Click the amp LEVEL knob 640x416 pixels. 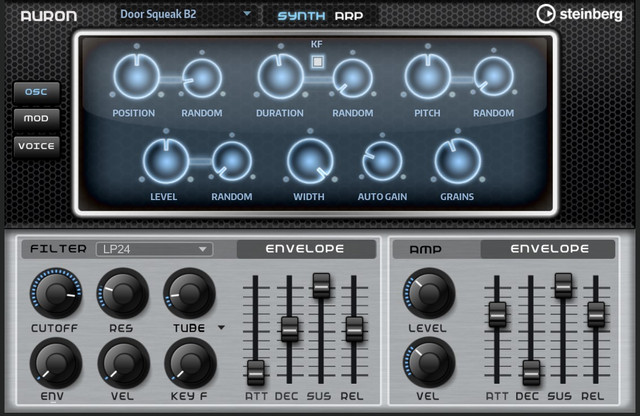(429, 293)
